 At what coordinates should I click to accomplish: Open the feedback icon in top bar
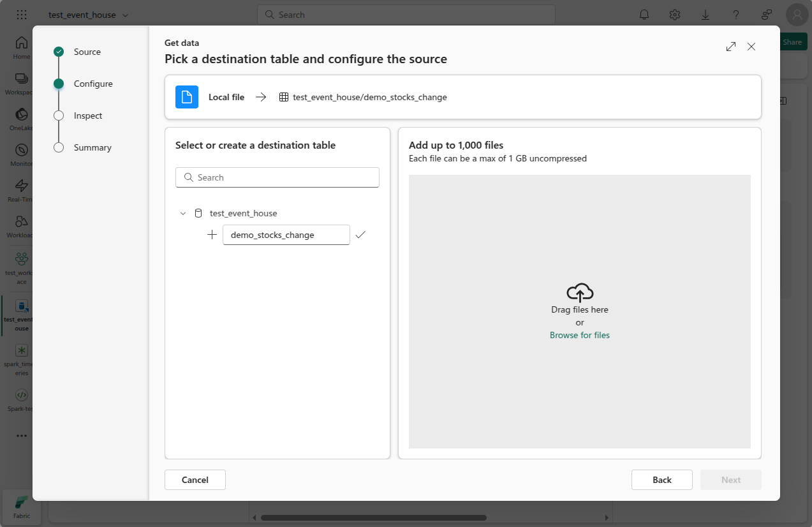pos(766,14)
